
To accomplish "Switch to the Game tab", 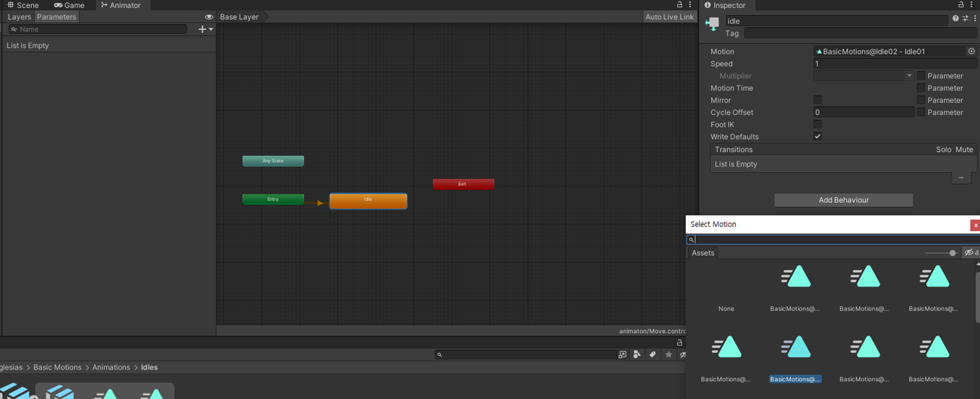I will tap(69, 5).
